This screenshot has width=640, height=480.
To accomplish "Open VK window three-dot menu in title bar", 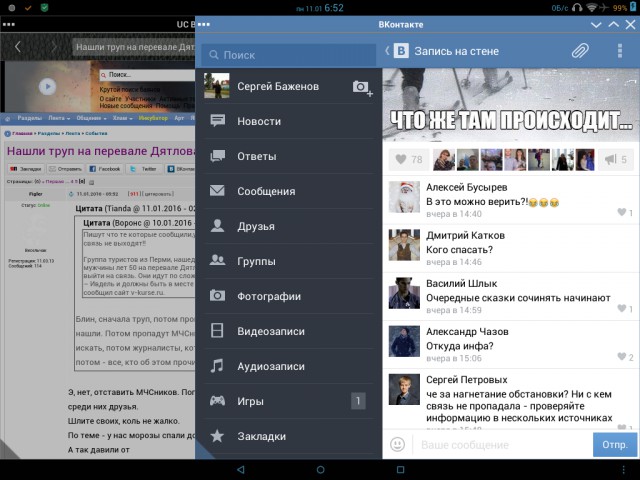I will click(204, 24).
